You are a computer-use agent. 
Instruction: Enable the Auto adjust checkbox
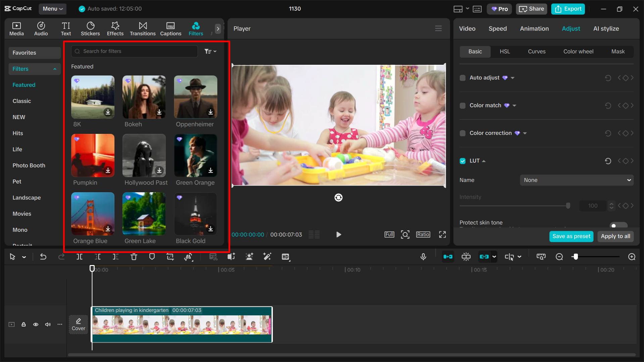[x=462, y=77]
